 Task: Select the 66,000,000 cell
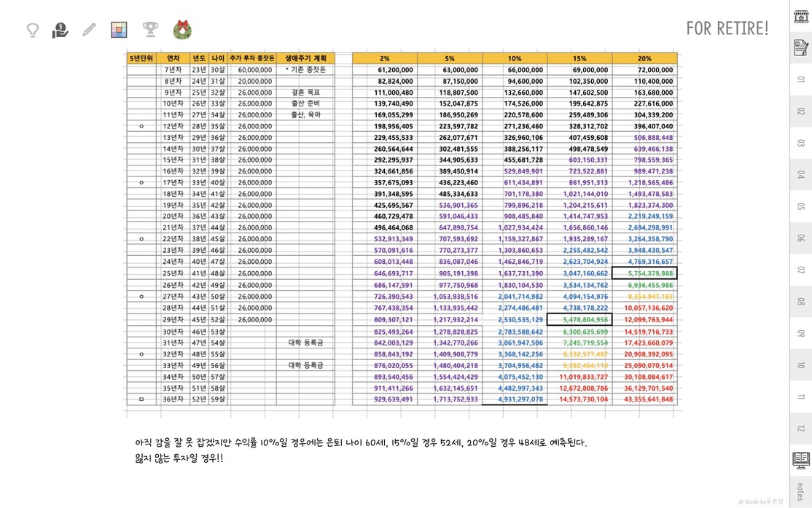pos(515,70)
